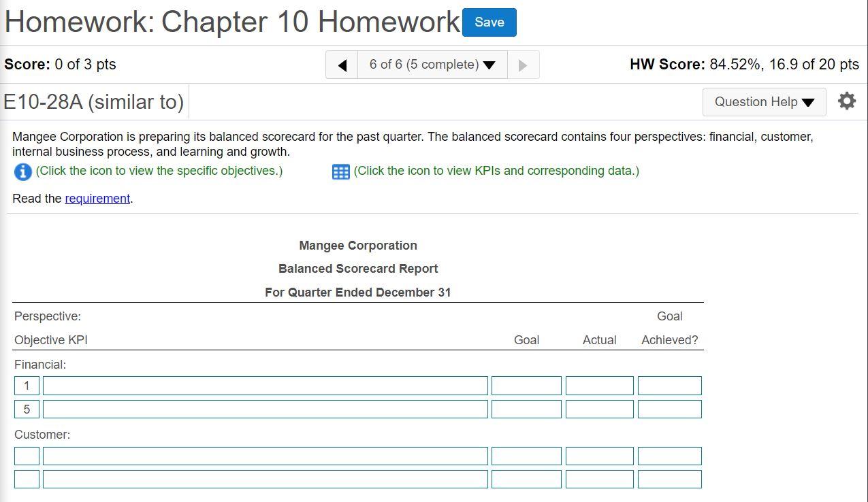
Task: Click the second Customer KPI description field
Action: tap(265, 478)
